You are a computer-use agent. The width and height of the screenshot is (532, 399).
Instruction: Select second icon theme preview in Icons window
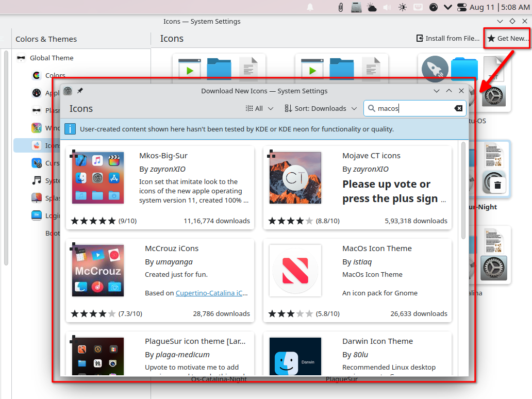[x=342, y=69]
